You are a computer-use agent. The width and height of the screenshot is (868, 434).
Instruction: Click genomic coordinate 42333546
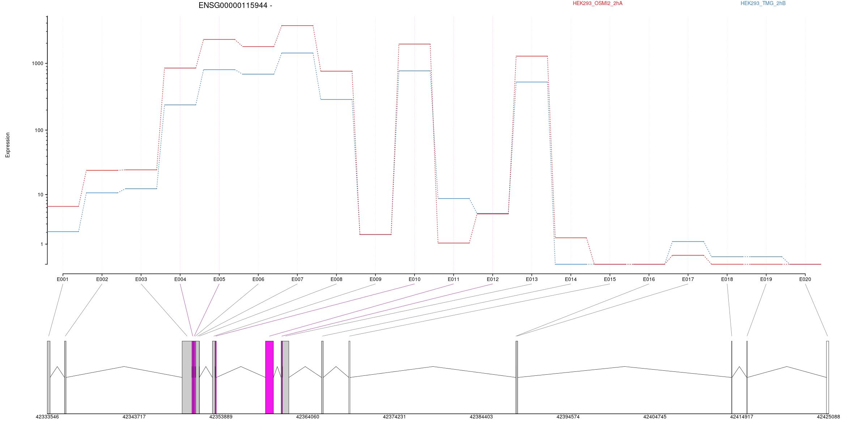point(47,417)
